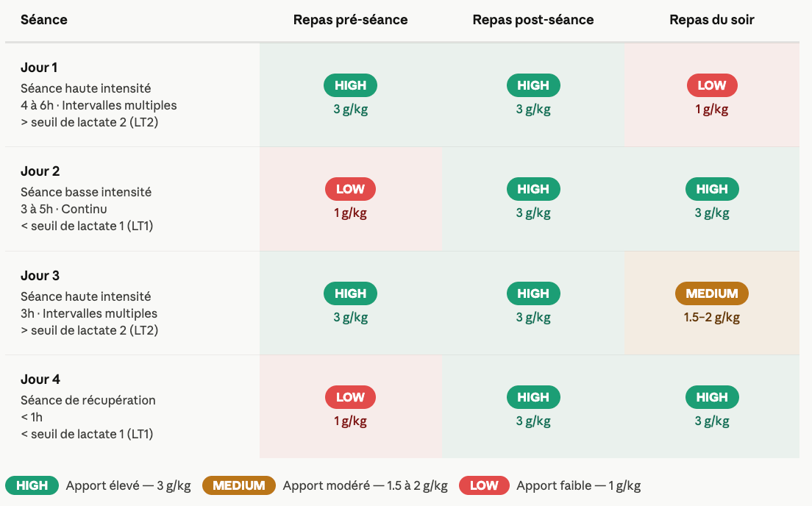Select the Jour 3 MEDIUM badge
The image size is (812, 506).
point(711,293)
